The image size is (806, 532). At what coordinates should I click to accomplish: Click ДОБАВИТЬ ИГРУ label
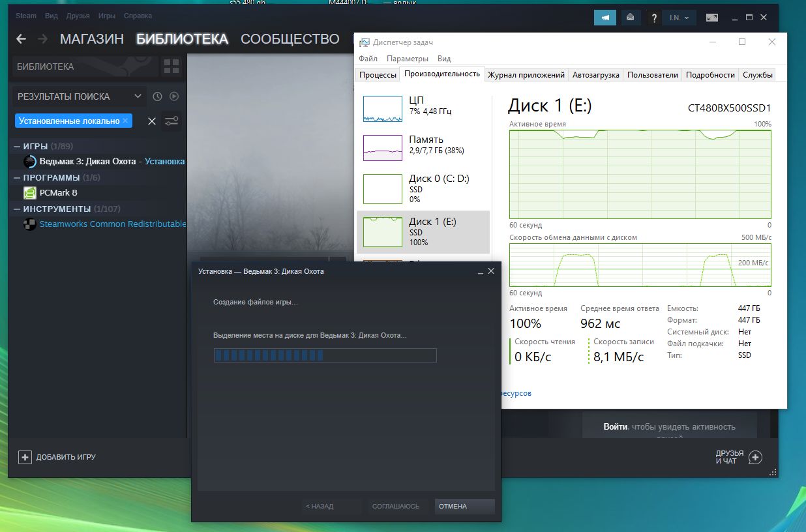[x=66, y=457]
